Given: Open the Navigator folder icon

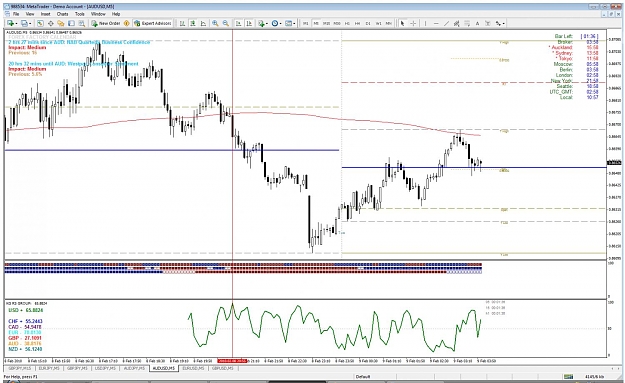Looking at the screenshot, I should tap(61, 24).
